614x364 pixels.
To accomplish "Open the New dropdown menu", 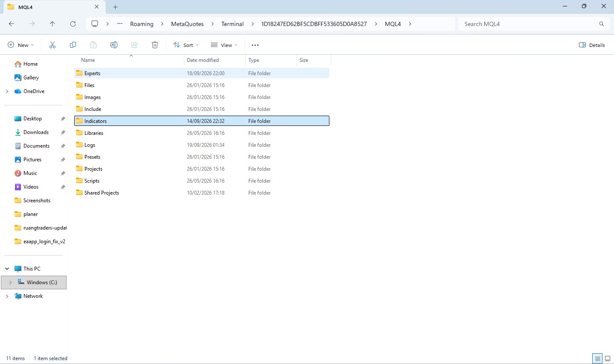I will [21, 45].
